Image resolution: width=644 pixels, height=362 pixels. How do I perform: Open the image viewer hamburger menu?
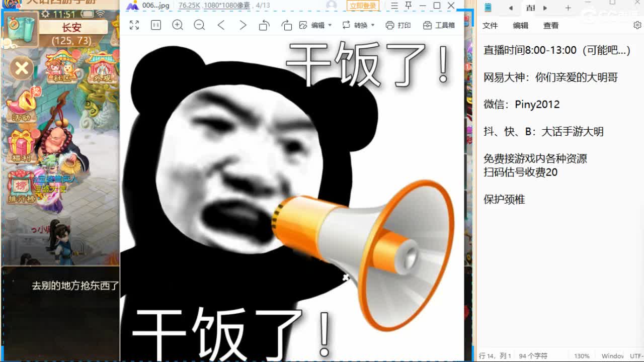(x=394, y=6)
